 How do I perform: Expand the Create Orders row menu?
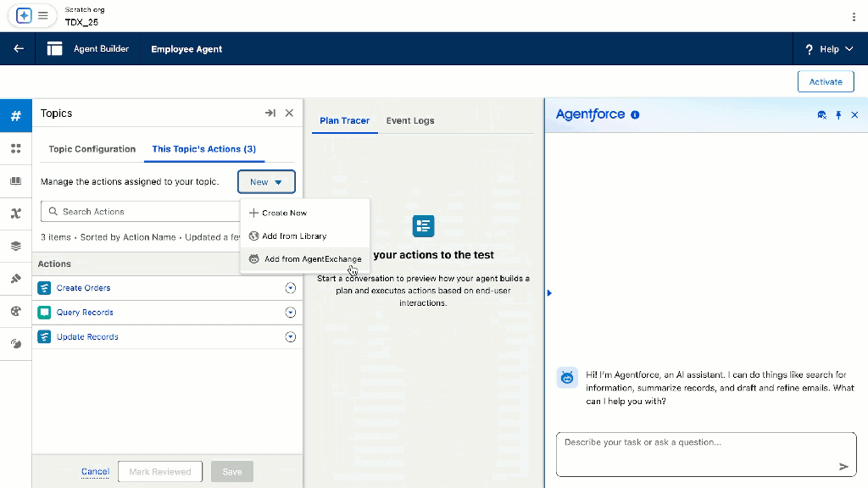pos(291,288)
